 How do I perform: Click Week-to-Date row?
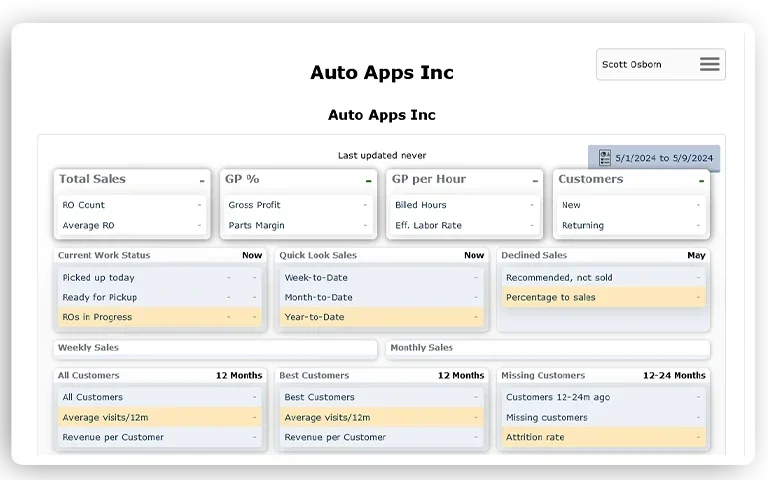(x=382, y=277)
